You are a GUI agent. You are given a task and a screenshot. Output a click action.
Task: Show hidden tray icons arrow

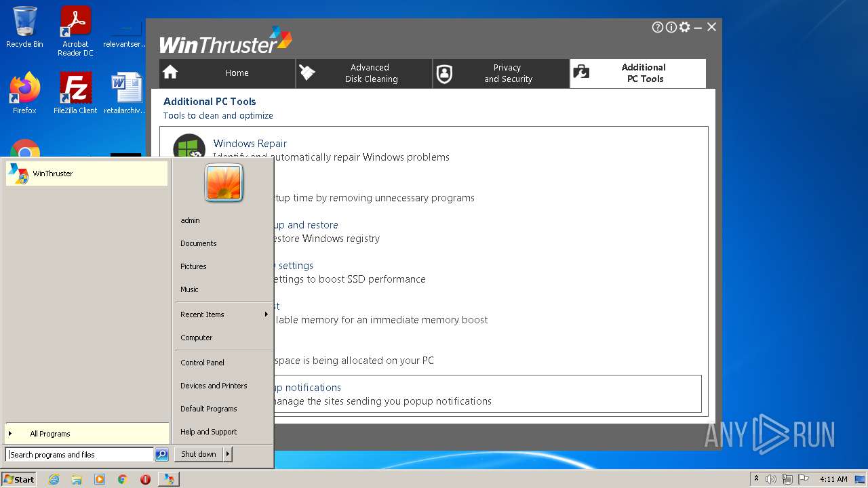click(x=756, y=479)
